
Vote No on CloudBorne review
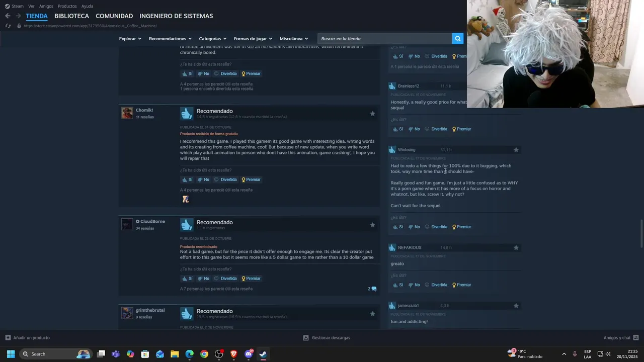(203, 279)
